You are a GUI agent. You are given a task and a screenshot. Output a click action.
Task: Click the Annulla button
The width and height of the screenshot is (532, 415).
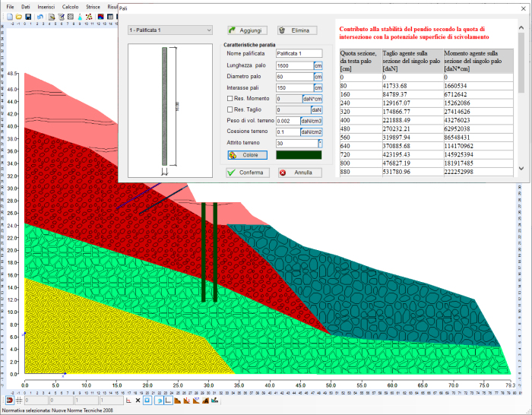pyautogui.click(x=299, y=173)
